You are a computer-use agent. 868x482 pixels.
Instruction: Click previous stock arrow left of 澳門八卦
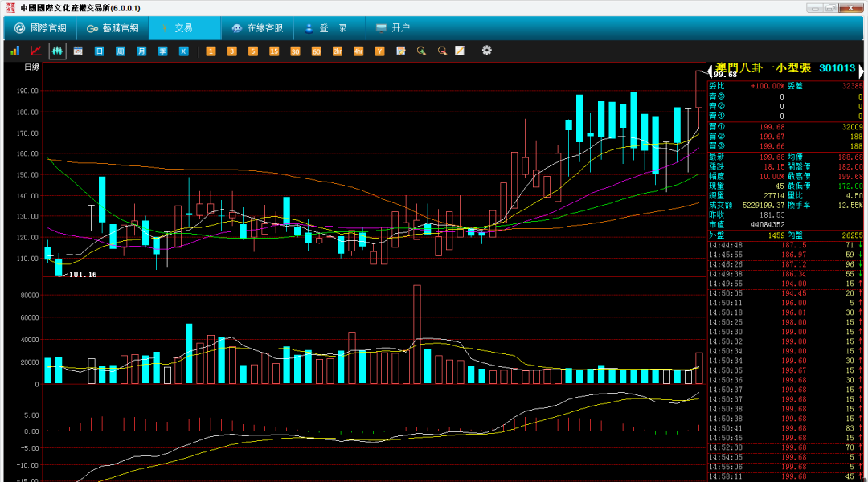click(x=710, y=70)
